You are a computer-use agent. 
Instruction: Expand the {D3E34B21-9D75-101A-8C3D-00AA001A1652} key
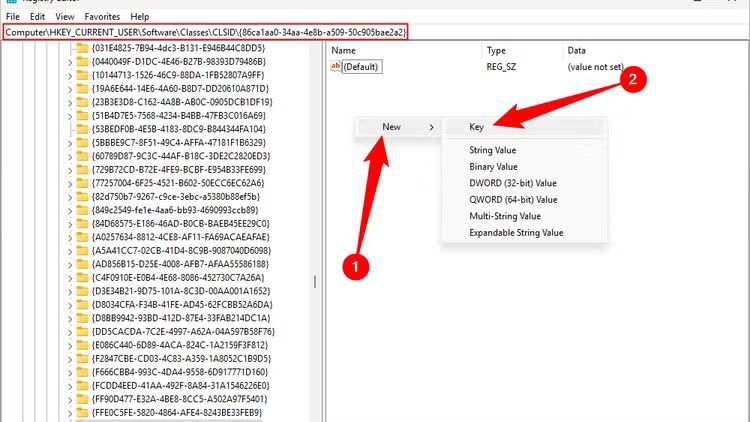(69, 291)
